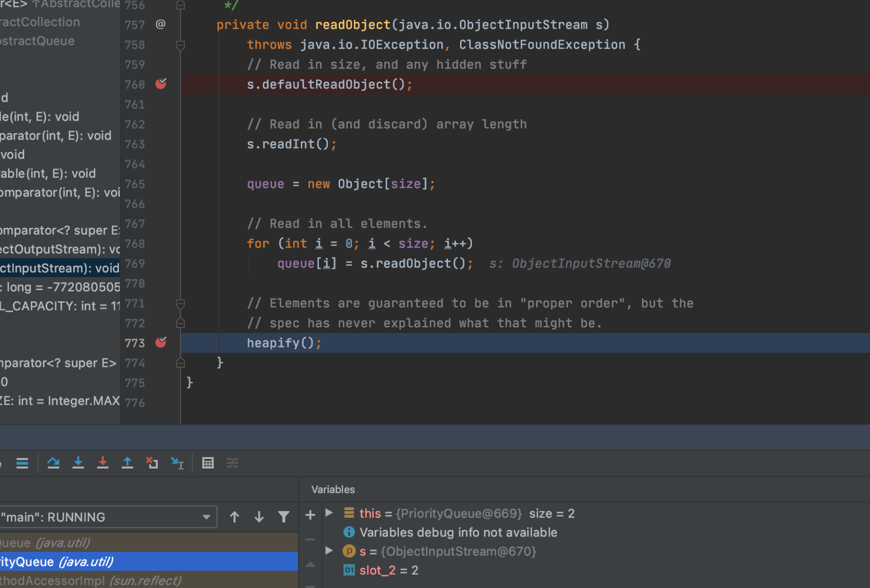Select the ObjectOutputStream structure item
This screenshot has height=588, width=870.
[x=60, y=249]
